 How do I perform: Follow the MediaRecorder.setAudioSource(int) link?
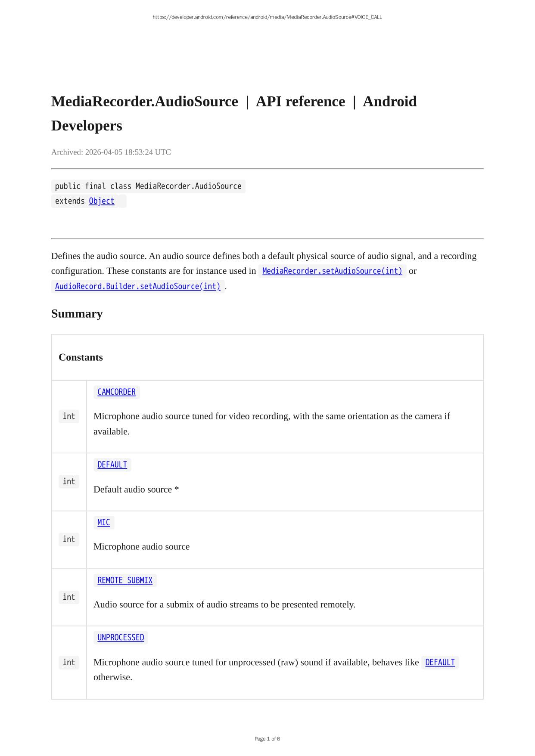tap(332, 271)
